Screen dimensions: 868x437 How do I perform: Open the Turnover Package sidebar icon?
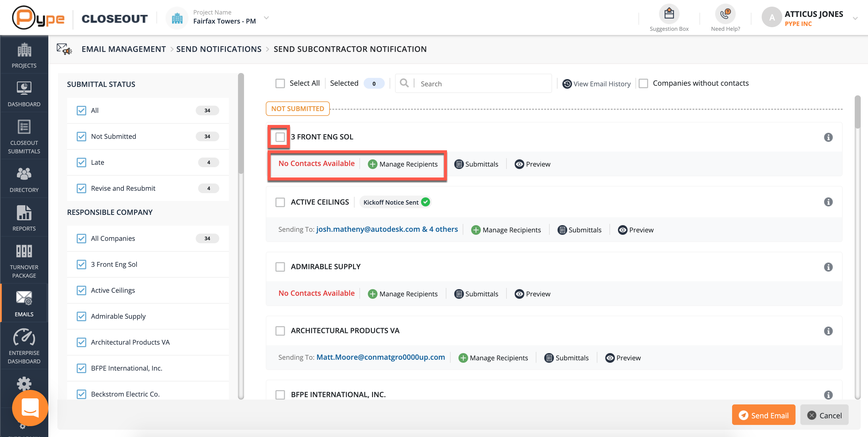(x=24, y=251)
